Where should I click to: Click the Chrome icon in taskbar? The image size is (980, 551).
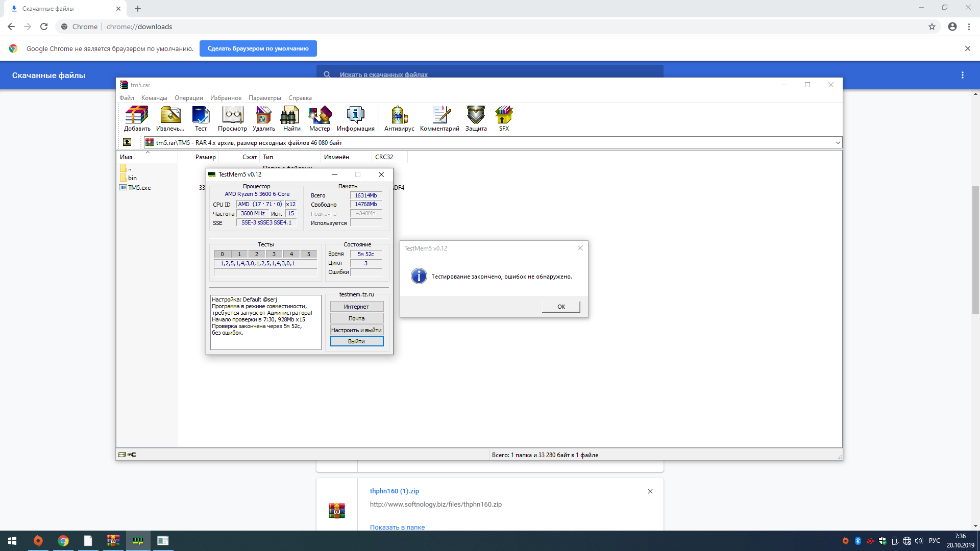click(63, 541)
